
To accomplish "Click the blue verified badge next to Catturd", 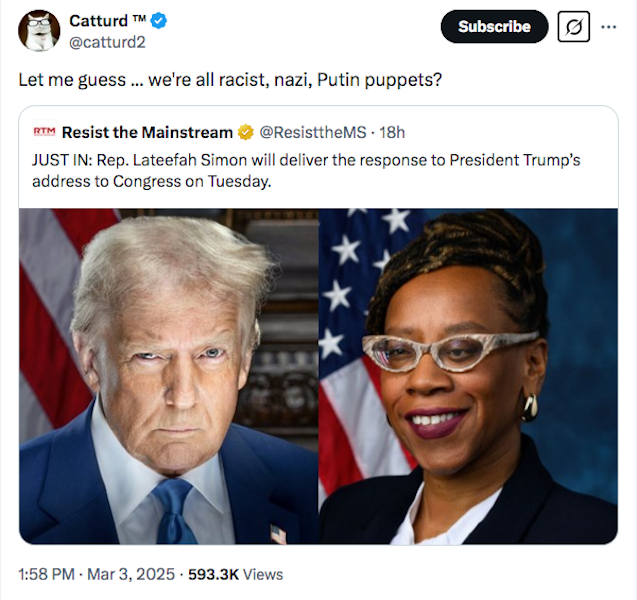I will point(159,20).
